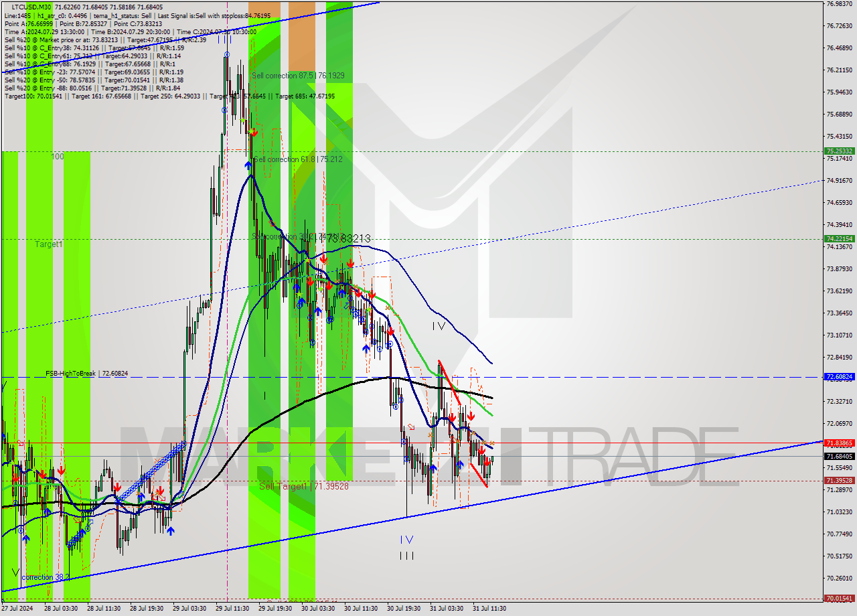Click the '29 Jul 11:30' time label

click(x=232, y=609)
